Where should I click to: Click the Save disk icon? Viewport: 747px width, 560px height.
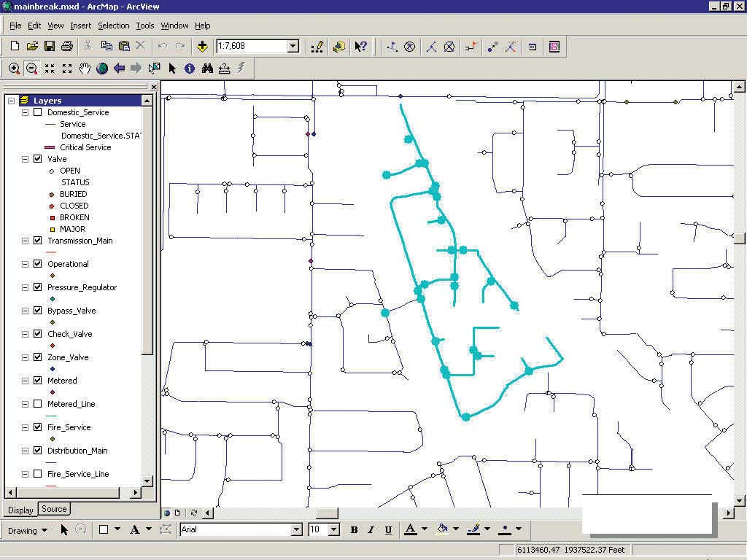50,47
